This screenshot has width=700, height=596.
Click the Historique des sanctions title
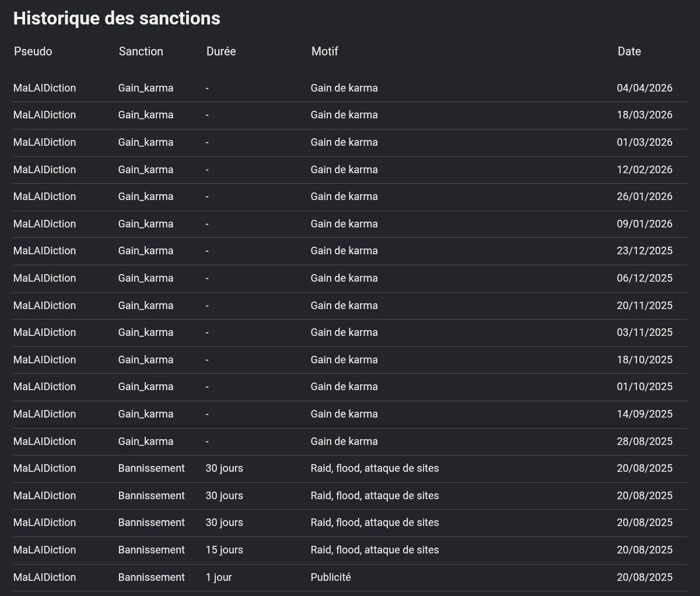[117, 18]
